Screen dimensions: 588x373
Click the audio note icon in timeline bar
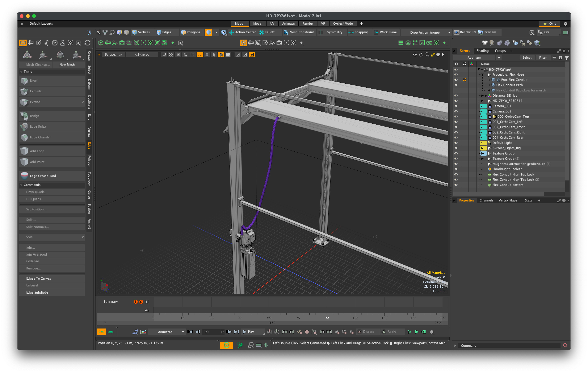[x=135, y=332]
